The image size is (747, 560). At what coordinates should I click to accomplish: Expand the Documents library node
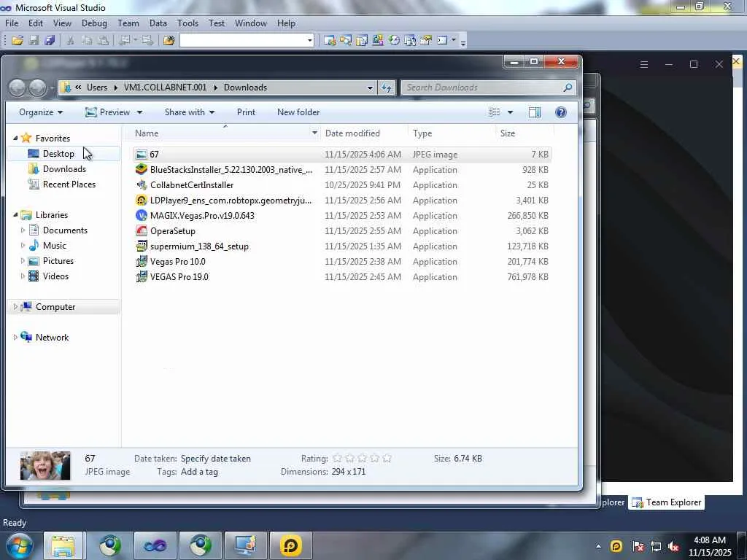23,230
